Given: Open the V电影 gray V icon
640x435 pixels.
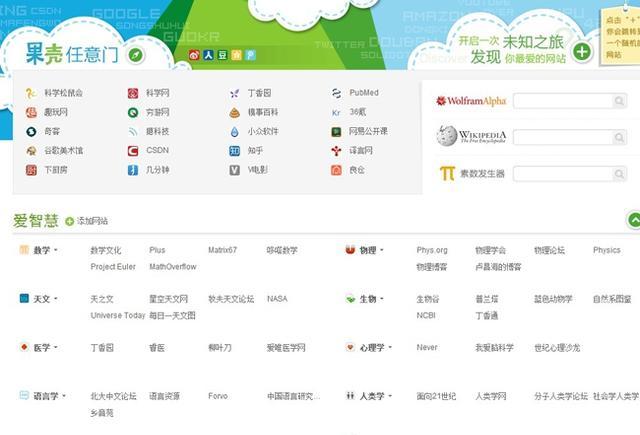Looking at the screenshot, I should pyautogui.click(x=234, y=170).
